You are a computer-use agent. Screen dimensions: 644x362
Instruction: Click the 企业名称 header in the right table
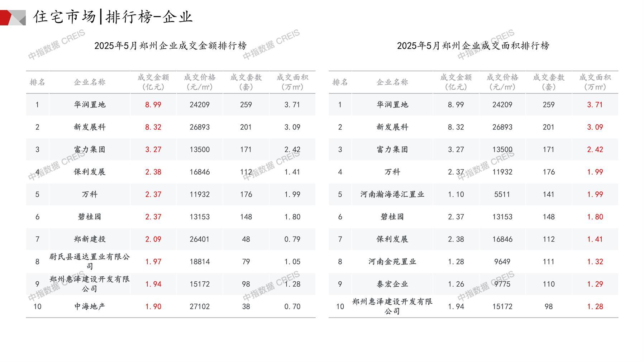[x=392, y=82]
